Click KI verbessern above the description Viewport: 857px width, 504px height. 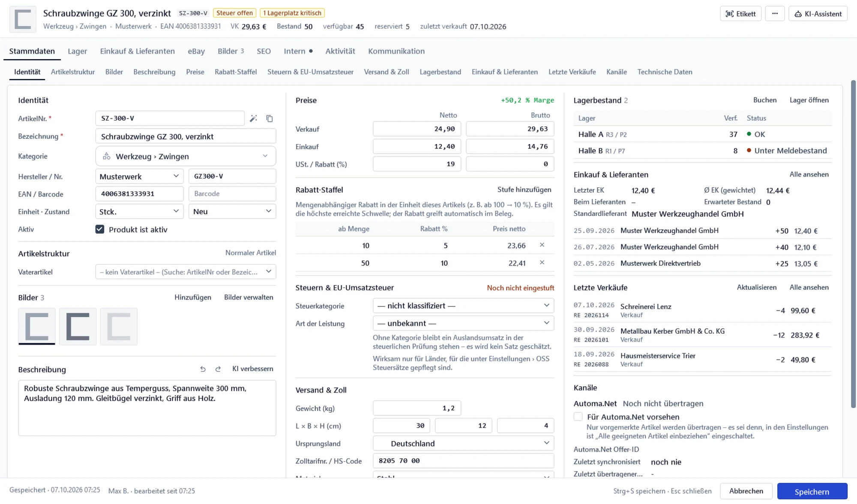pyautogui.click(x=252, y=369)
